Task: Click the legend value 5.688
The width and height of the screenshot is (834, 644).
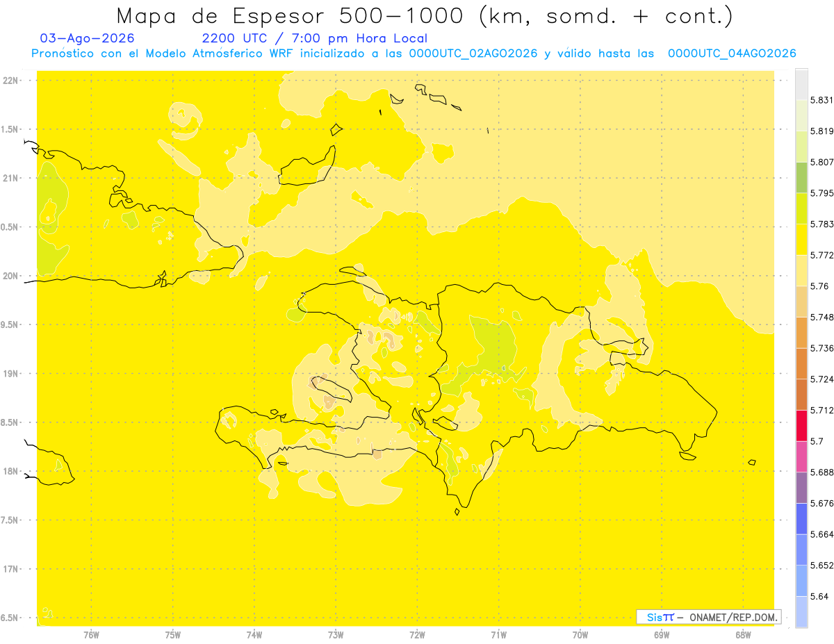Action: pos(821,472)
